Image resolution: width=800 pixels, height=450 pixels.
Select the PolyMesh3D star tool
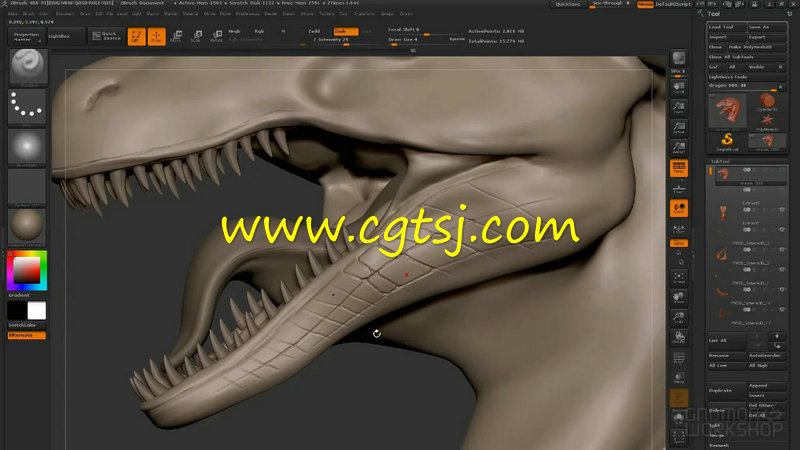coord(767,122)
